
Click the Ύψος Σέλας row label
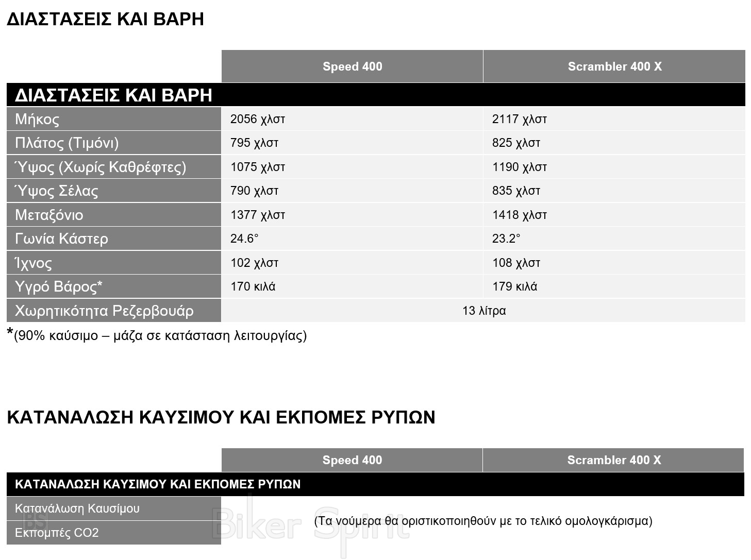57,191
